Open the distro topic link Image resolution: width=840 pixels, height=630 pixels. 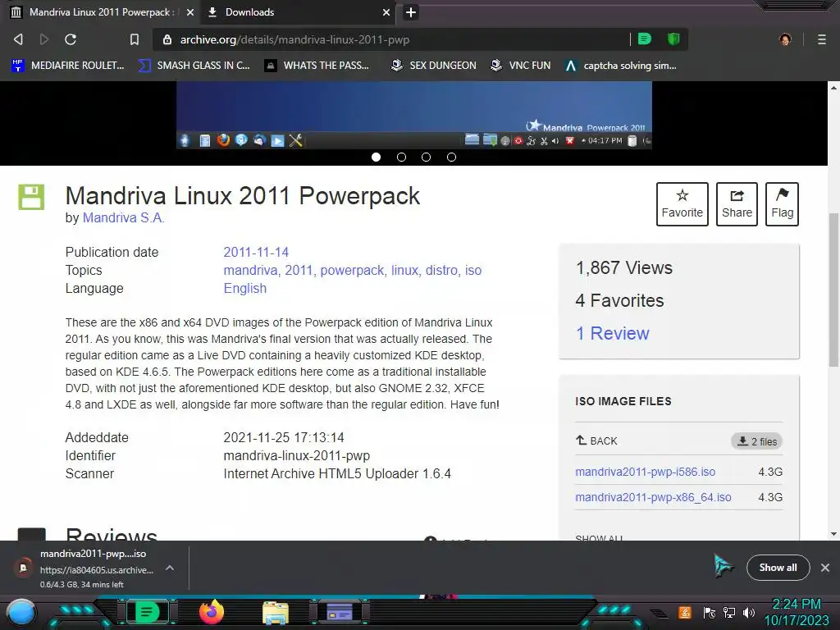[x=441, y=270]
